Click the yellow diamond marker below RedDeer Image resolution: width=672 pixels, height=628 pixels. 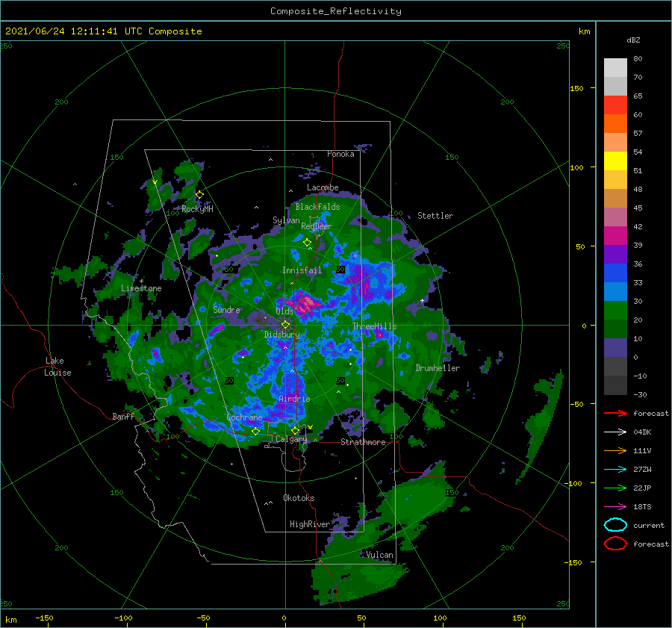[308, 243]
